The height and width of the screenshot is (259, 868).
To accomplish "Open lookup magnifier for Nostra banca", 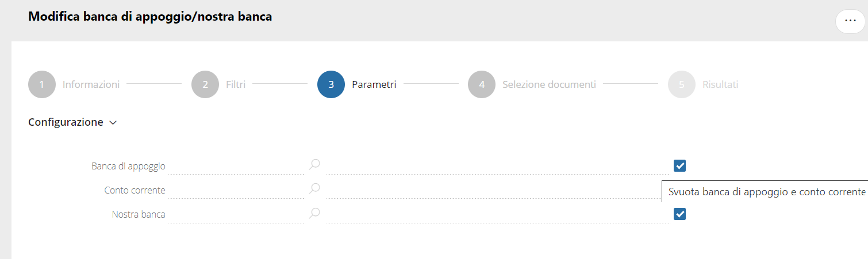I will (314, 213).
